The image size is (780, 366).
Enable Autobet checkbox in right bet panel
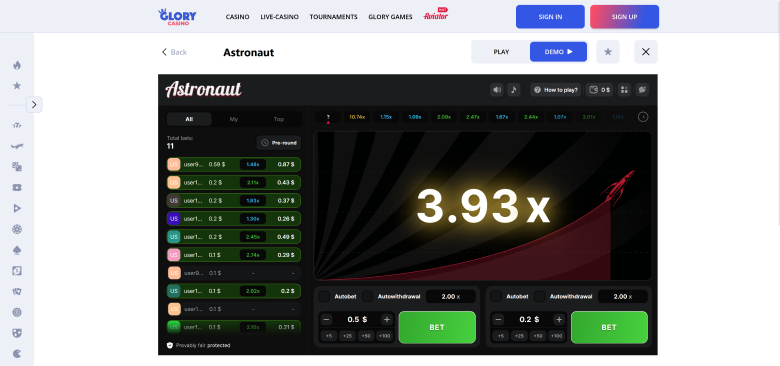(496, 296)
